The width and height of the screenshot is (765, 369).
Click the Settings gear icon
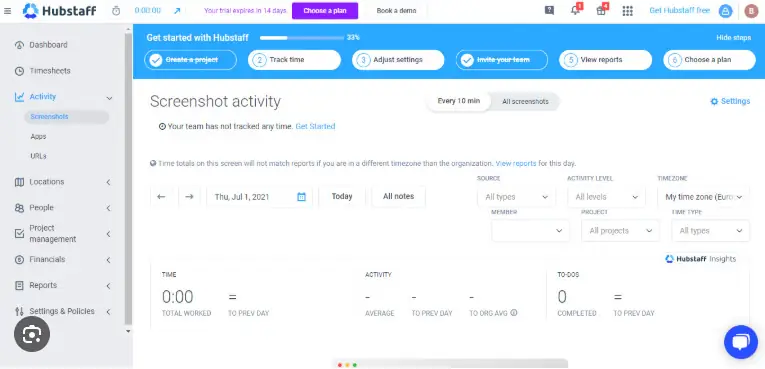click(714, 102)
